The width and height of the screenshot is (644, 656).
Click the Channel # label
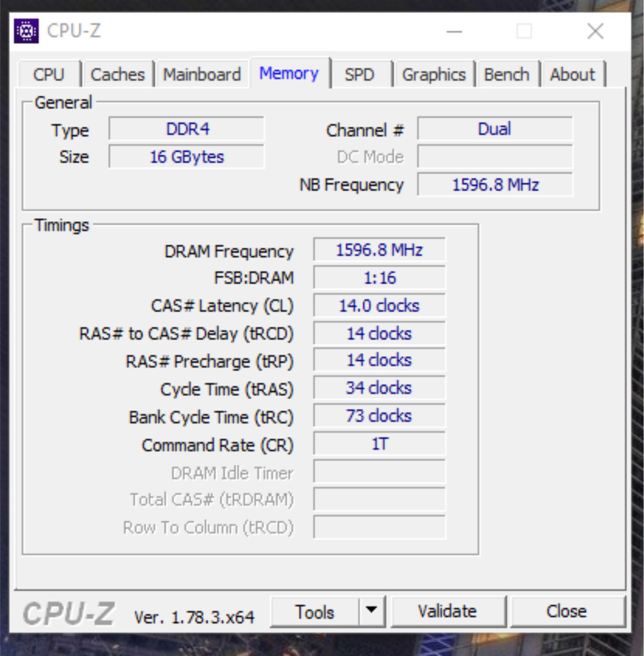coord(365,131)
